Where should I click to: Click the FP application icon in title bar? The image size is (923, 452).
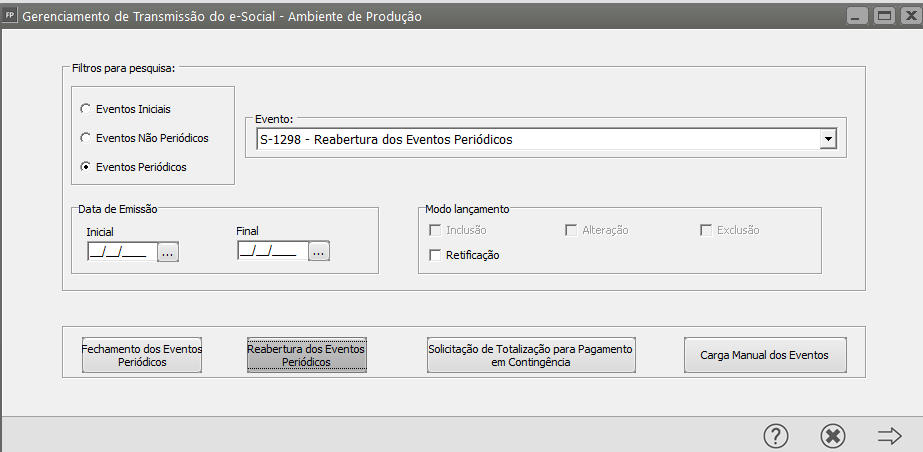[10, 16]
